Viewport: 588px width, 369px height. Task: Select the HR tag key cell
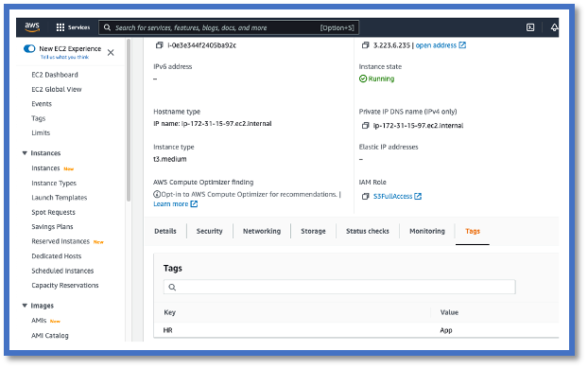tap(167, 330)
